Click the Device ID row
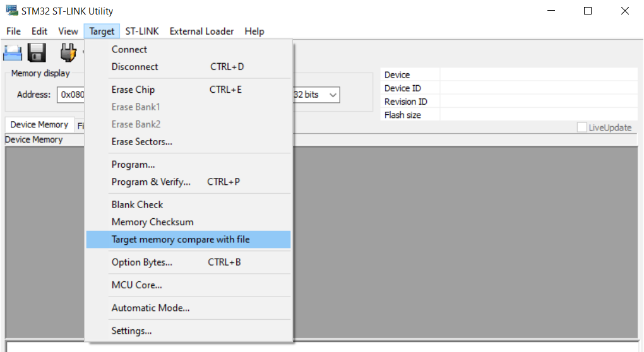The image size is (644, 352). (x=509, y=88)
